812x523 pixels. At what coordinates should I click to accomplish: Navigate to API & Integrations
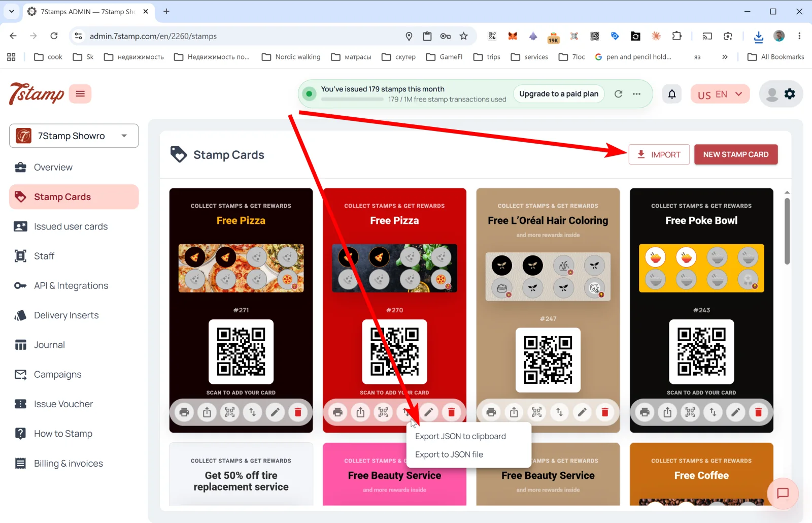(74, 286)
